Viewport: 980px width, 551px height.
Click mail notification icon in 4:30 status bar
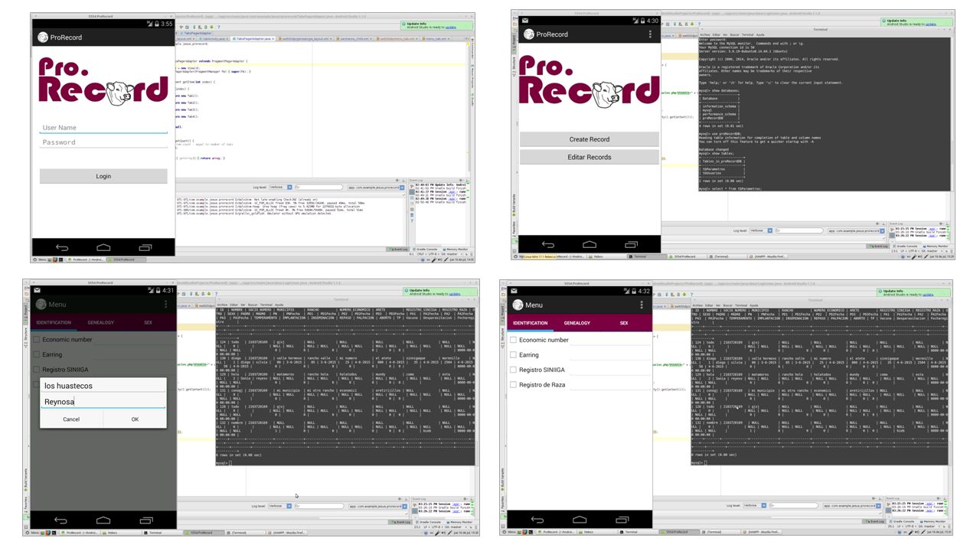pos(525,21)
